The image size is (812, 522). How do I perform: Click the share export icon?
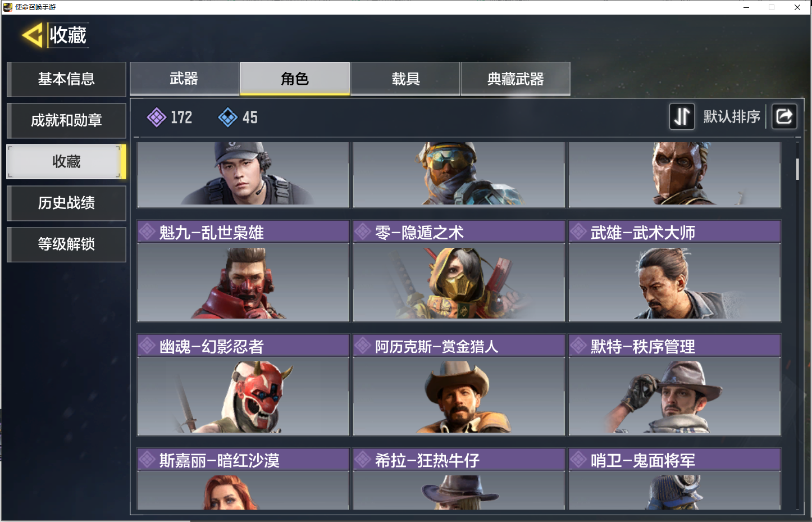click(x=784, y=117)
